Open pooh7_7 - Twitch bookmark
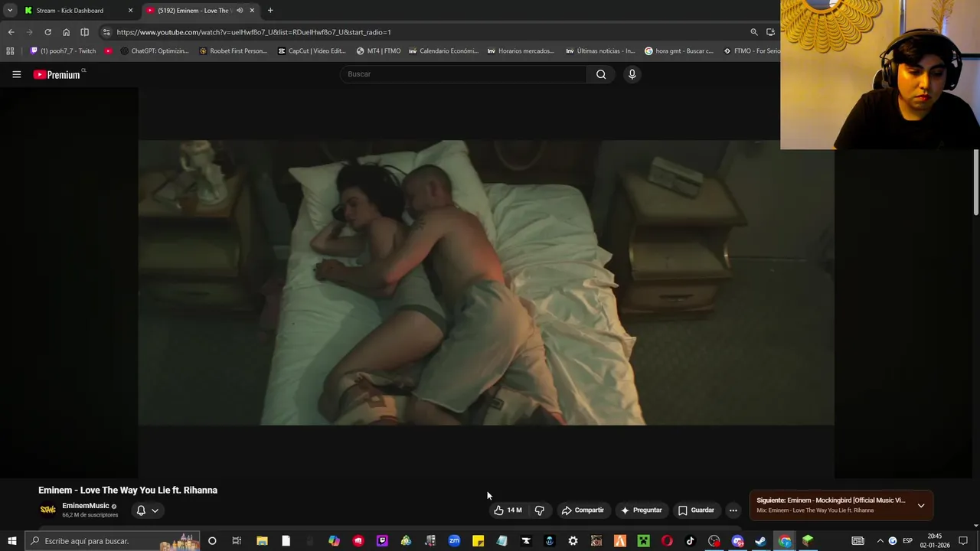This screenshot has width=980, height=551. 63,51
